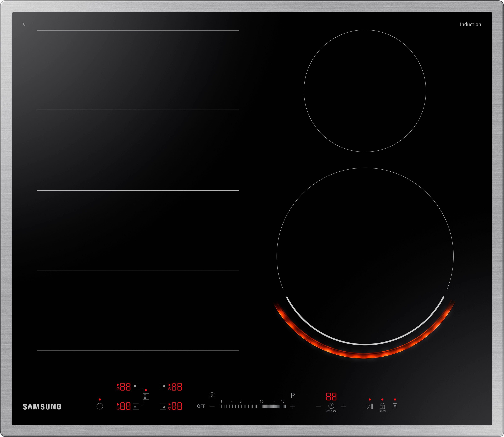Viewport: 504px width, 437px height.
Task: Tap the timer clock icon
Action: 331,406
